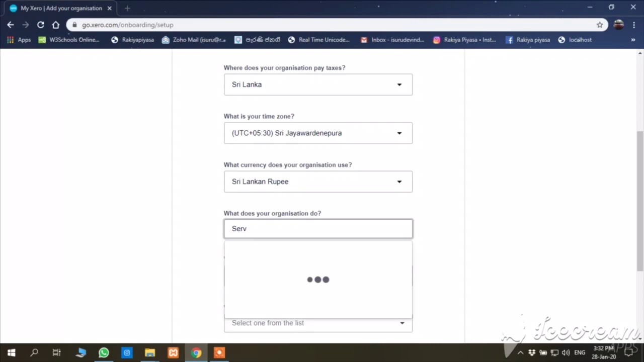Open the W3Schools Online bookmark
This screenshot has height=362, width=644.
coord(69,40)
